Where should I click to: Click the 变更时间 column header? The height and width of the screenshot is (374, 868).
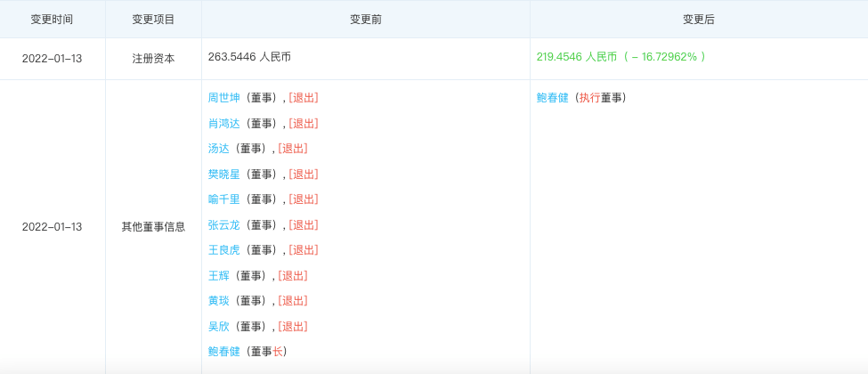tap(52, 19)
